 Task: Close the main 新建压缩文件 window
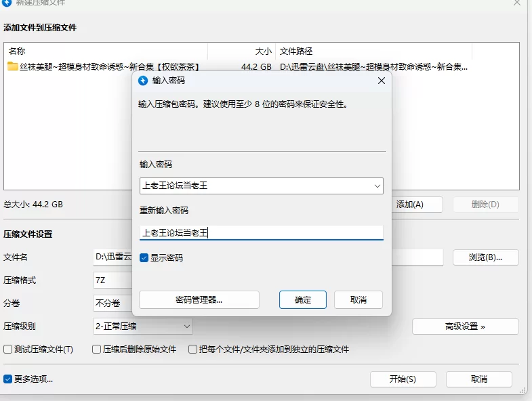[517, 3]
